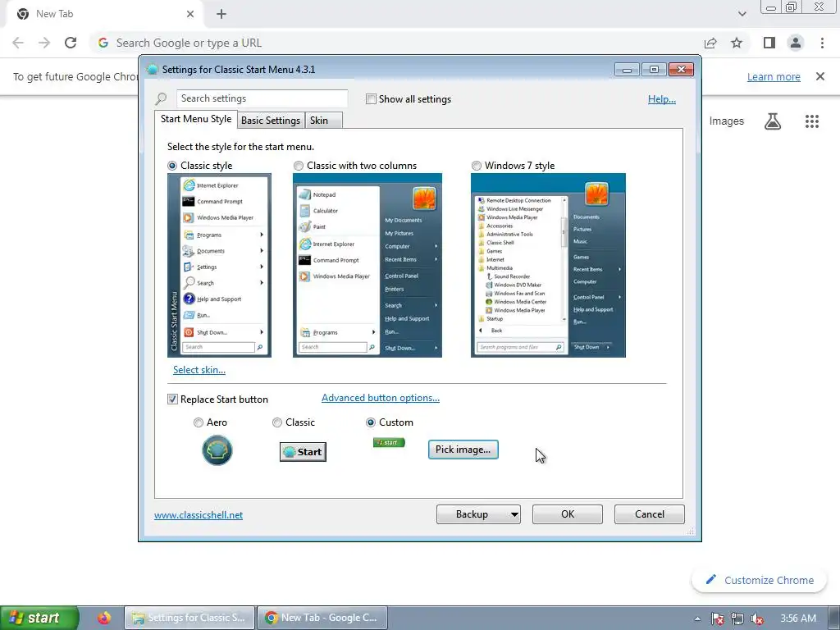Dismiss the Chrome infobar
The width and height of the screenshot is (840, 630).
point(820,76)
